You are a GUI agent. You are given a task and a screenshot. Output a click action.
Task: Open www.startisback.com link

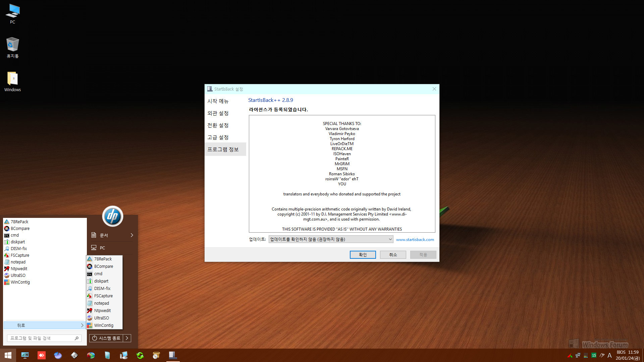pos(415,239)
